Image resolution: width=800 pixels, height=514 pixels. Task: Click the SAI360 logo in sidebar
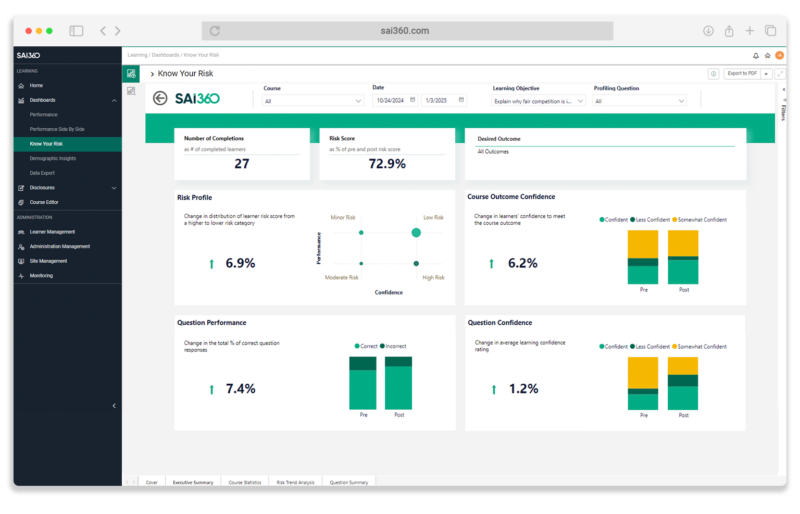pos(28,56)
